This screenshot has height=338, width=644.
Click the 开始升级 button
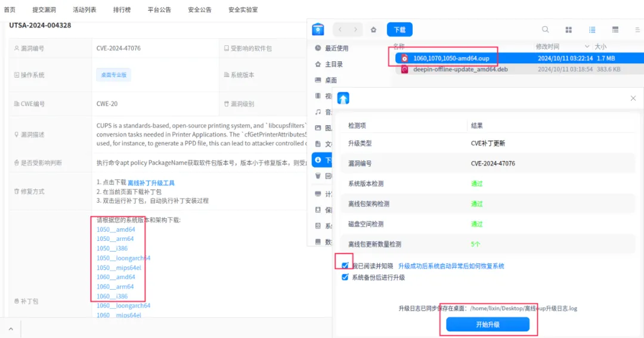point(488,324)
